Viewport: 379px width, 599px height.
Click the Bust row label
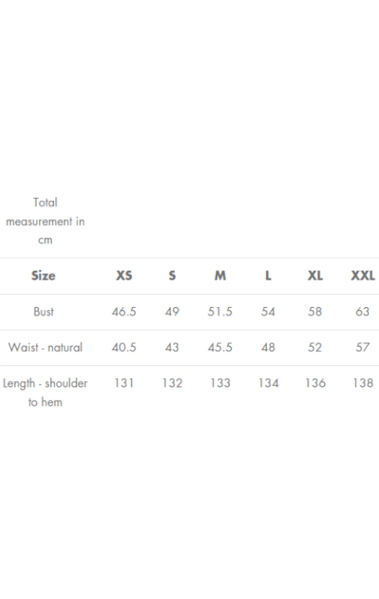pos(44,312)
